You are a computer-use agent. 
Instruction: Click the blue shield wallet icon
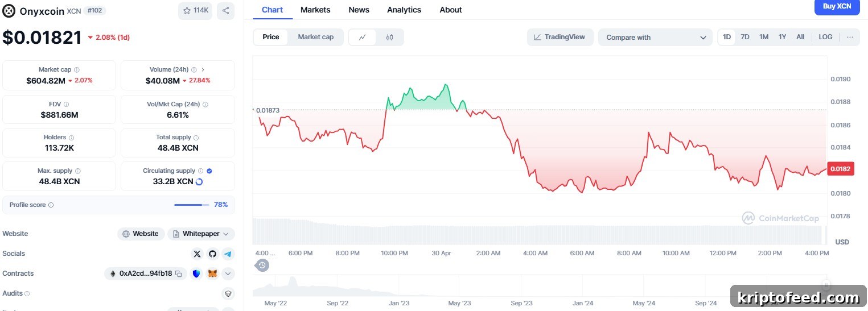point(196,273)
